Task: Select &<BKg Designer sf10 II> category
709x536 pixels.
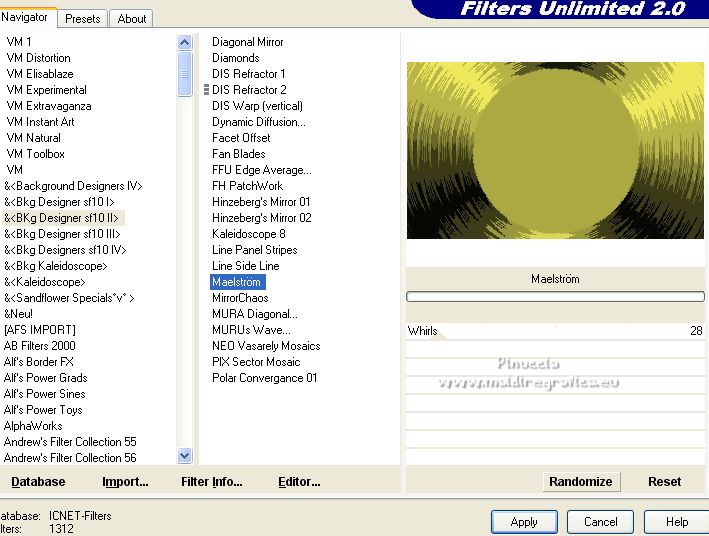Action: (61, 218)
